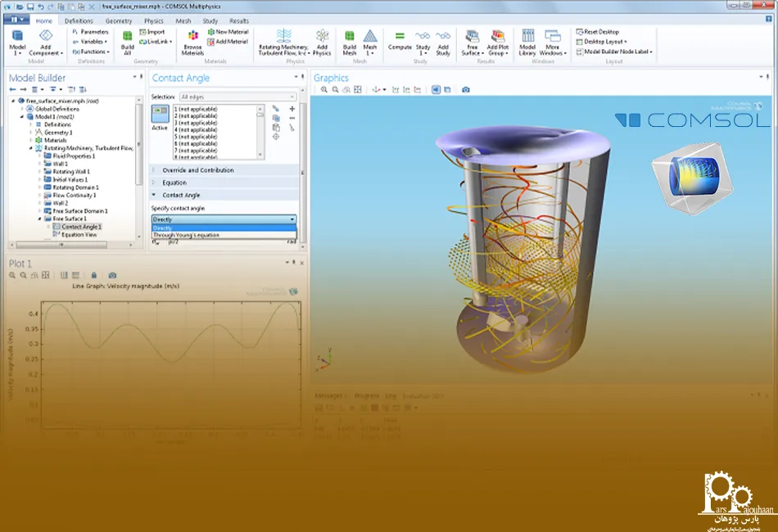778x532 pixels.
Task: Open Browse Materials
Action: 192,42
